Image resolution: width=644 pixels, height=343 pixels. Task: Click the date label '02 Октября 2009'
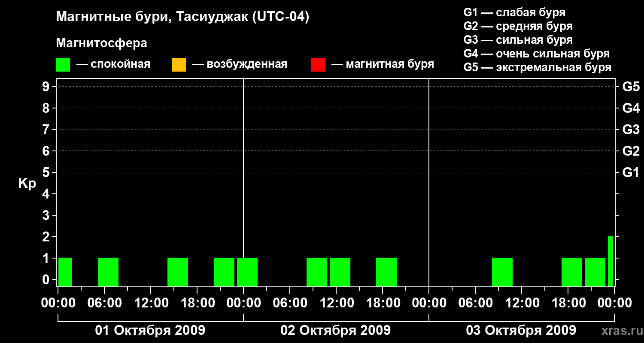coord(336,331)
